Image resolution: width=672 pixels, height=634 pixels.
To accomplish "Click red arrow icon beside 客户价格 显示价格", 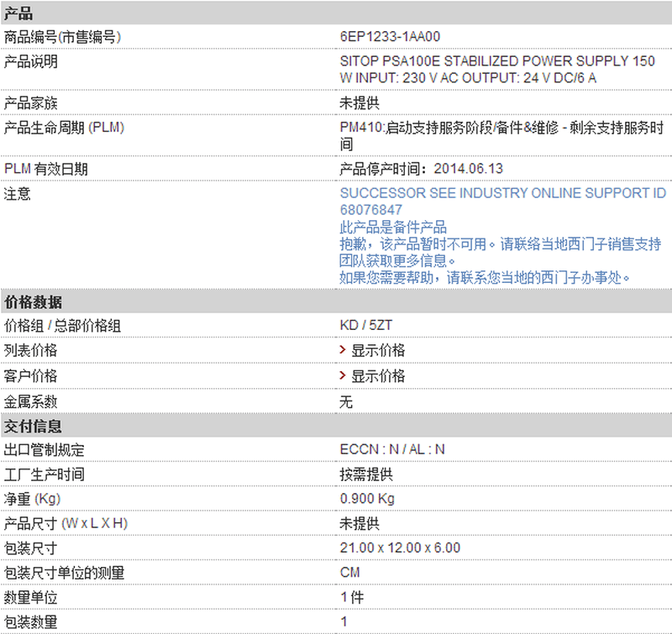I will pyautogui.click(x=343, y=375).
